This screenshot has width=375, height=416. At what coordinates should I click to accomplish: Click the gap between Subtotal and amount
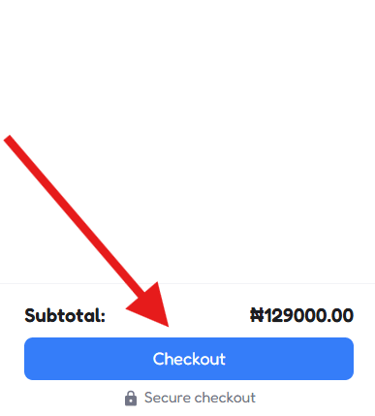coord(178,315)
